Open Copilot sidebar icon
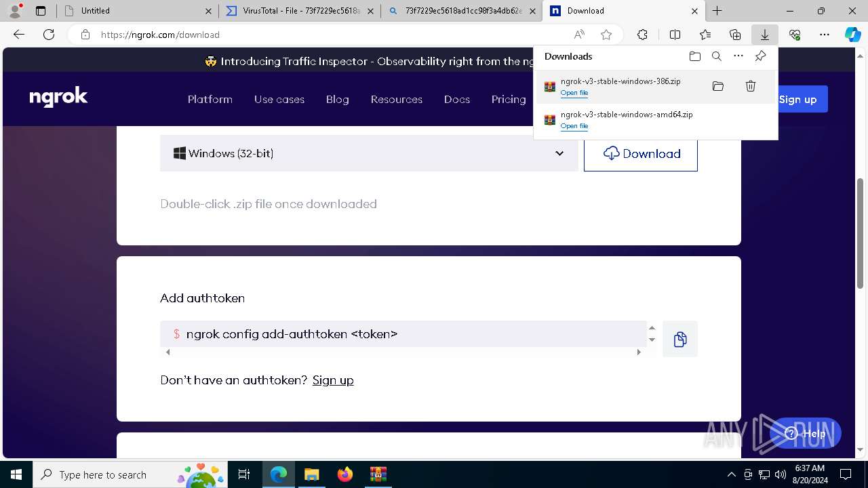Screen dimensions: 868x488 [852, 35]
